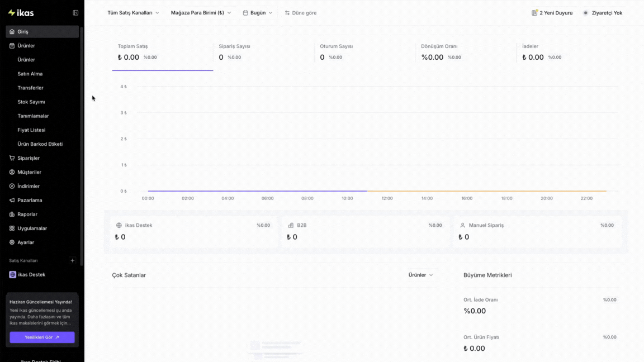Viewport: 644px width, 362px height.
Task: Click the Yenilikleri Gör button
Action: [x=42, y=337]
